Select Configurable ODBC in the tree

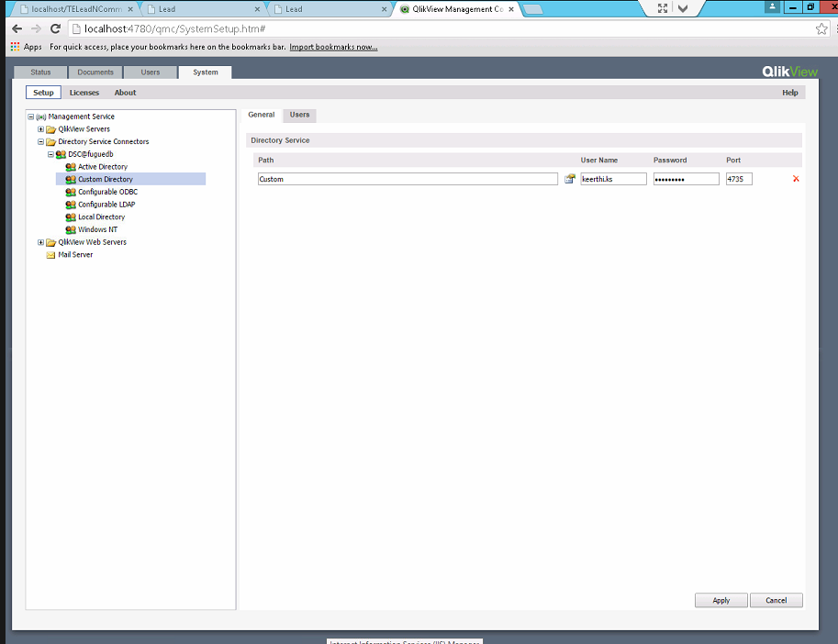(x=108, y=193)
